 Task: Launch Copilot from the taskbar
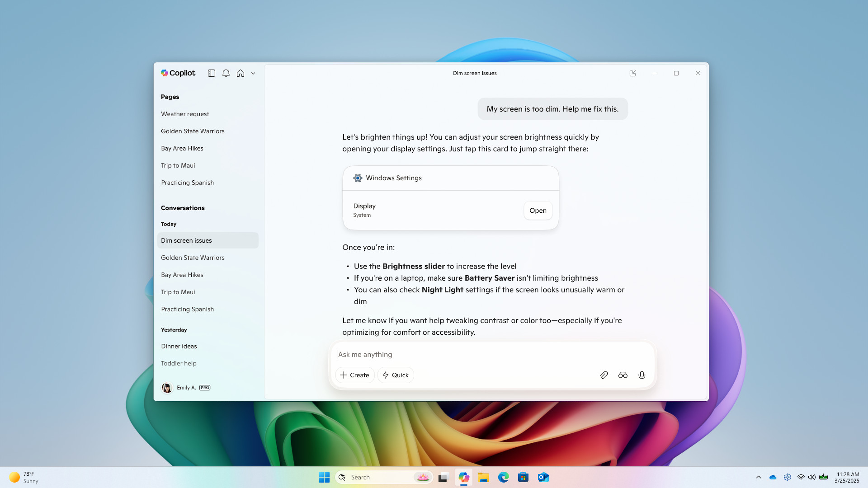pos(463,477)
